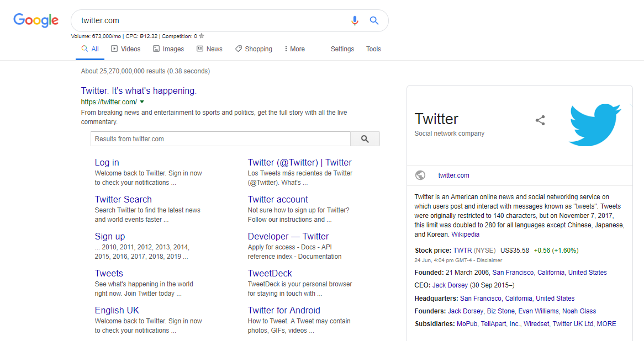Share the Twitter knowledge panel
644x341 pixels.
pos(540,120)
